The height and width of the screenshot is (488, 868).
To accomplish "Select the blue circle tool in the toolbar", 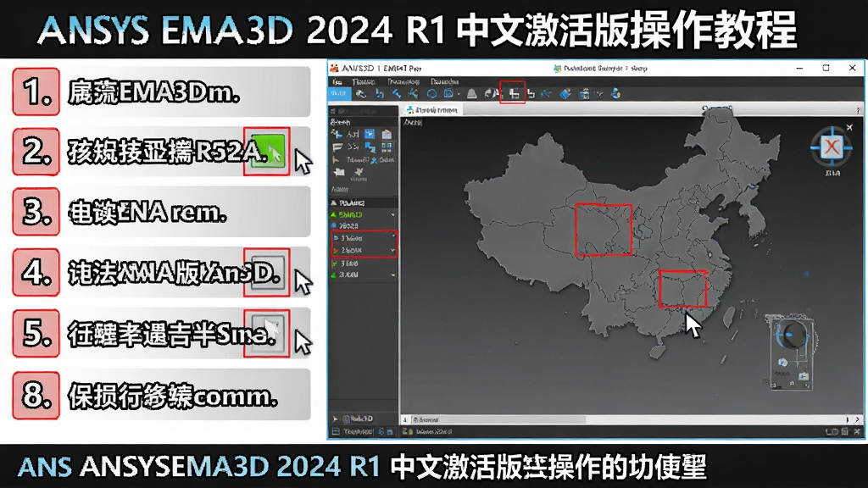I will [431, 93].
